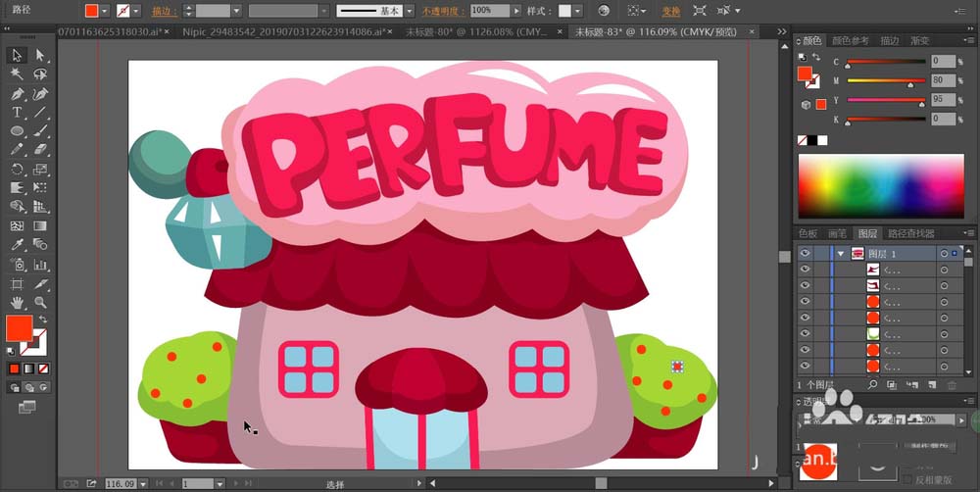The height and width of the screenshot is (492, 980).
Task: Open zoom level dropdown in status bar
Action: coord(143,483)
